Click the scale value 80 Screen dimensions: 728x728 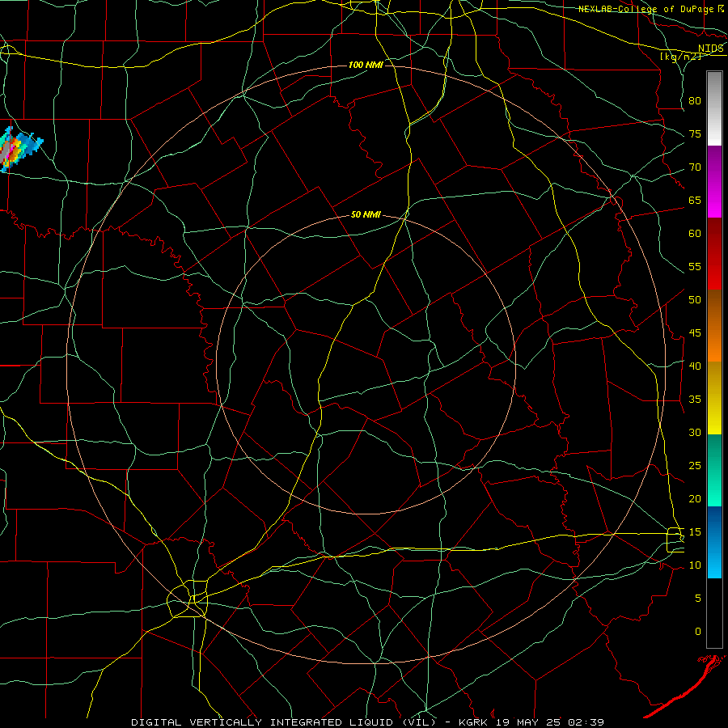pos(695,101)
